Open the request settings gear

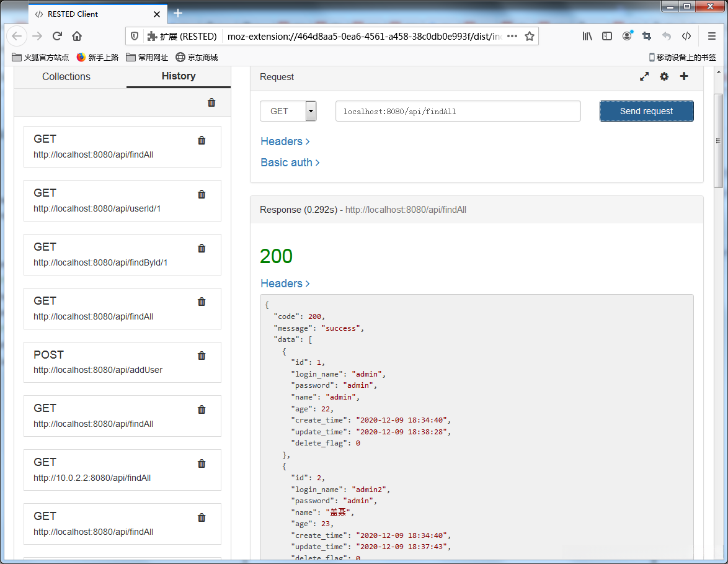(x=664, y=77)
